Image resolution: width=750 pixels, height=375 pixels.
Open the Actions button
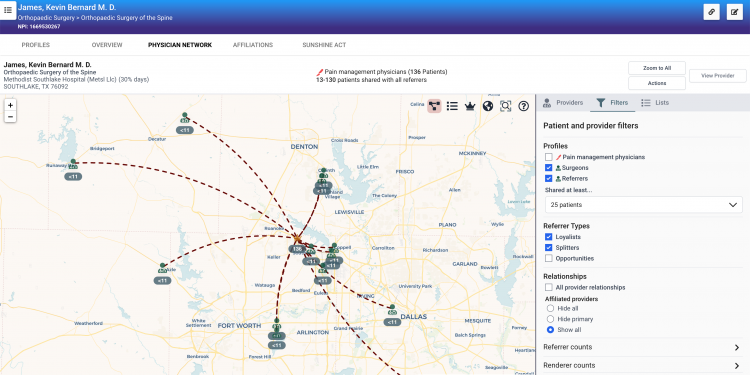point(657,83)
